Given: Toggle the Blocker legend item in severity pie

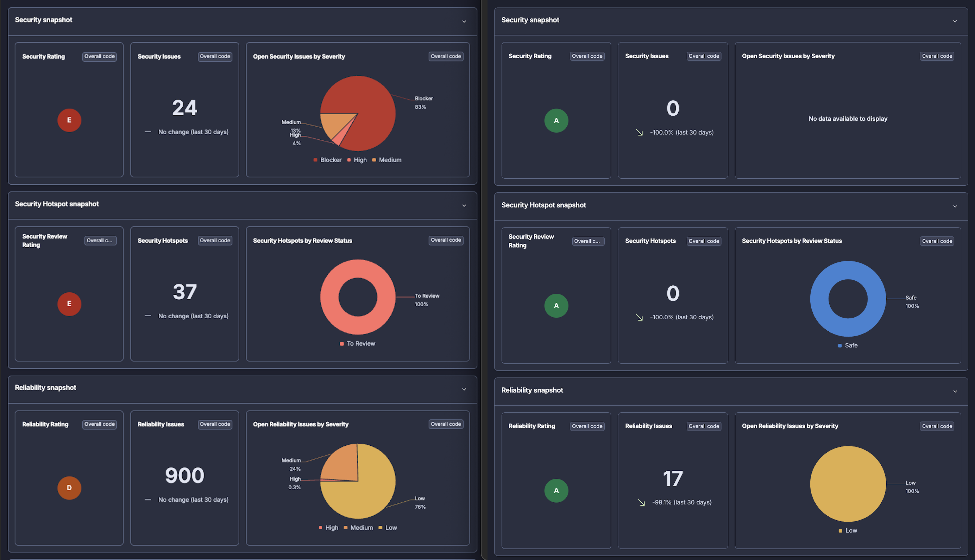Looking at the screenshot, I should pos(327,160).
